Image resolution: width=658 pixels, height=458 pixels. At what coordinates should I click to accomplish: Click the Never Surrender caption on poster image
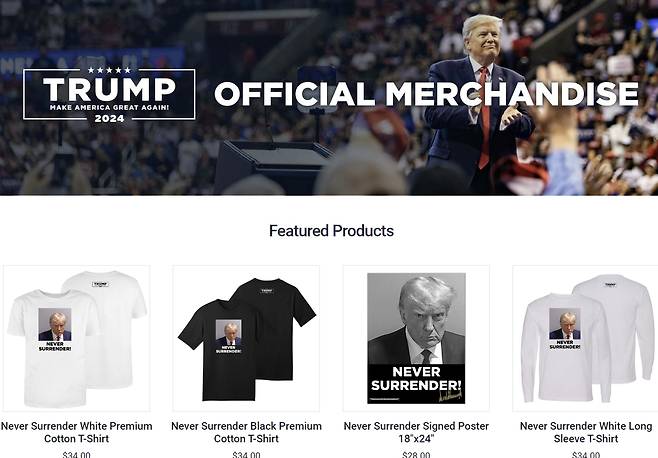416,378
